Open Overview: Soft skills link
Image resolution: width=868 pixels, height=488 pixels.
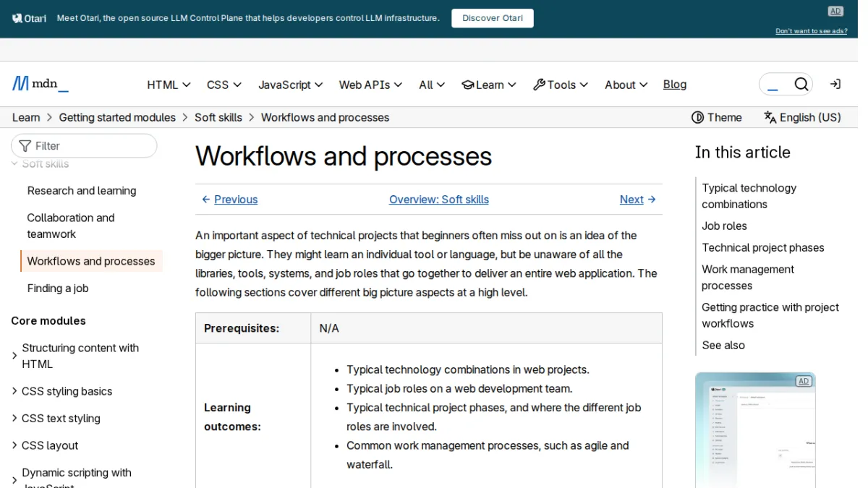(439, 200)
